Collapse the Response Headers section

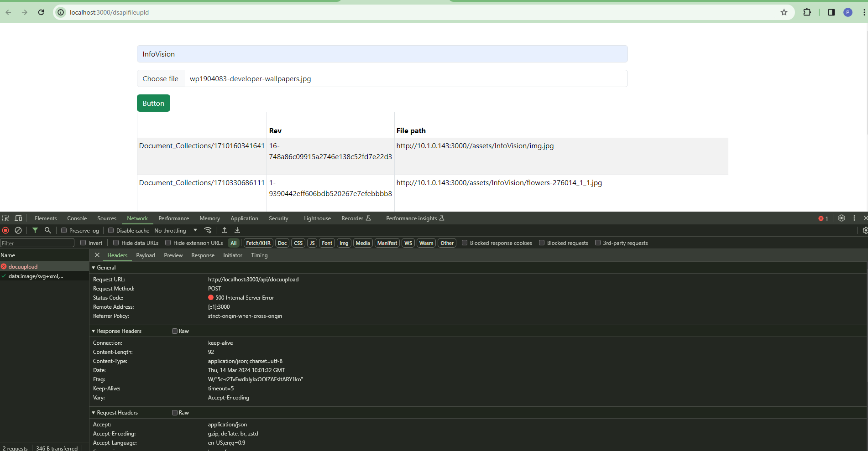[93, 331]
